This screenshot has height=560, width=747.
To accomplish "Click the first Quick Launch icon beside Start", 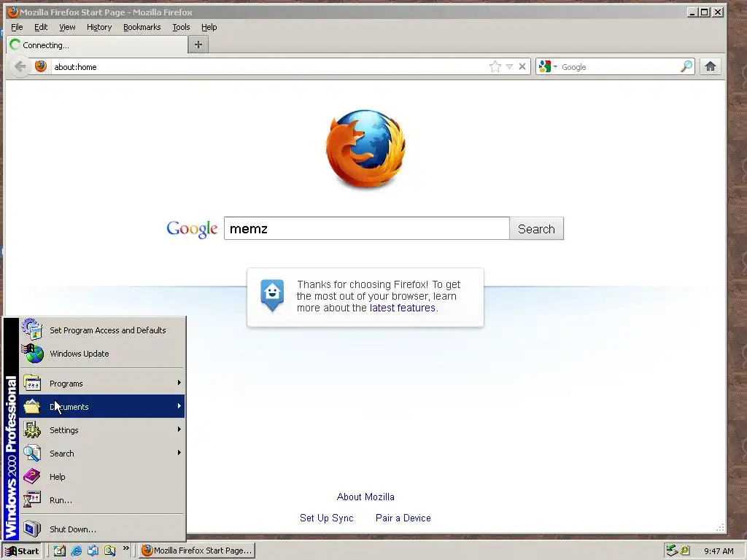I will pyautogui.click(x=60, y=551).
